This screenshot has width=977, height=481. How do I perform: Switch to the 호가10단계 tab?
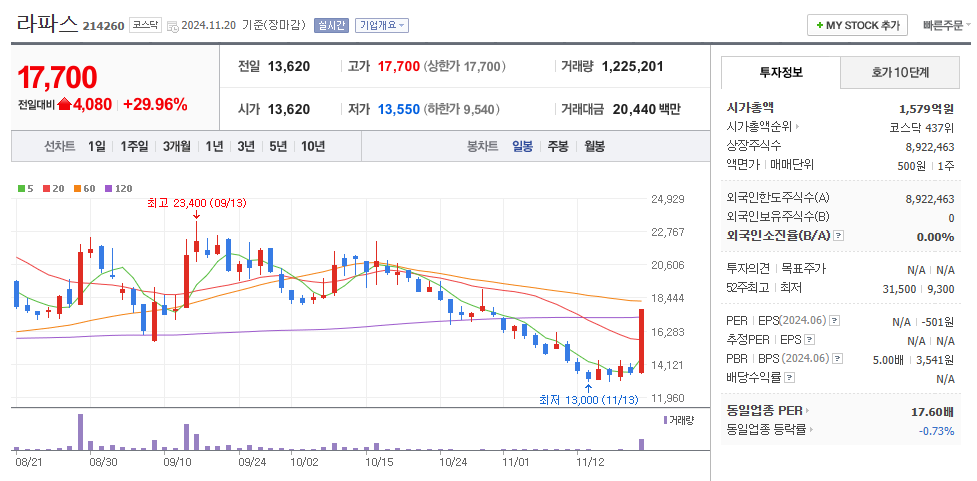tap(900, 72)
